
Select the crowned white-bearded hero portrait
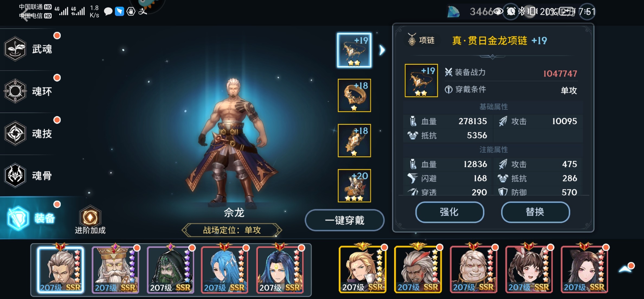point(115,269)
